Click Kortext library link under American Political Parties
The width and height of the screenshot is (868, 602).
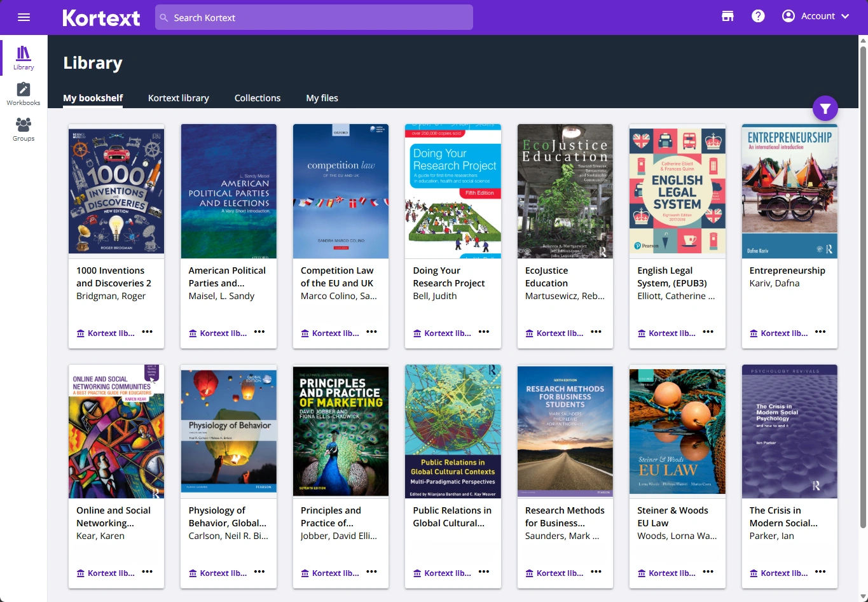tap(217, 333)
